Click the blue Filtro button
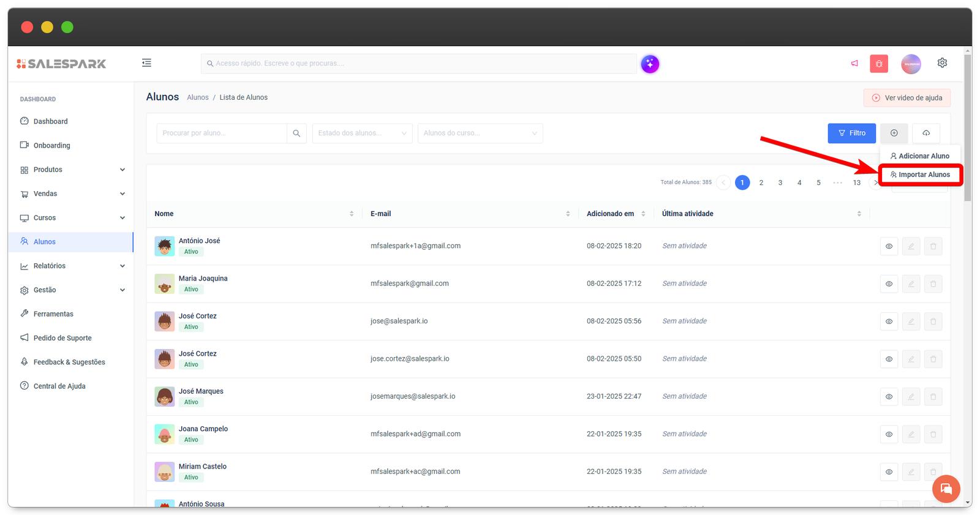This screenshot has width=980, height=515. 851,133
